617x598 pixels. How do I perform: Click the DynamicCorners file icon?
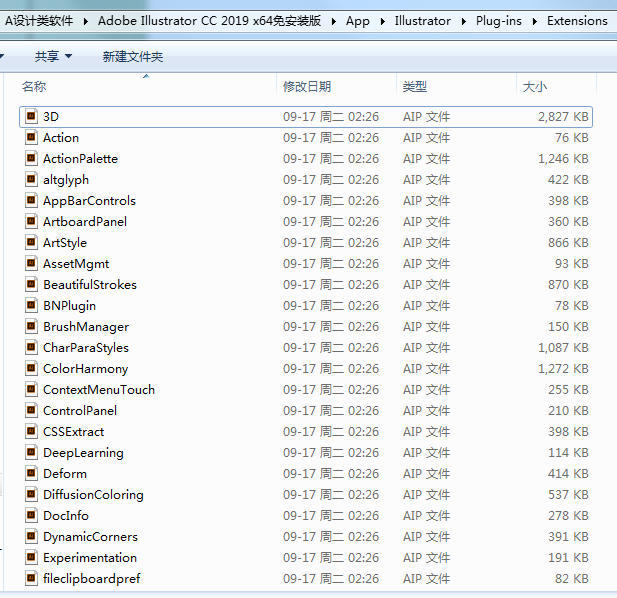tap(31, 537)
